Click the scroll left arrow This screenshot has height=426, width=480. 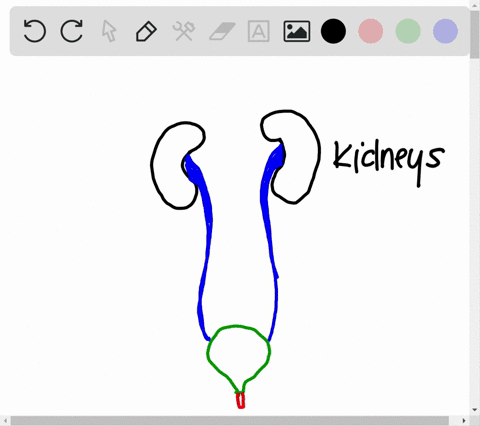5,421
